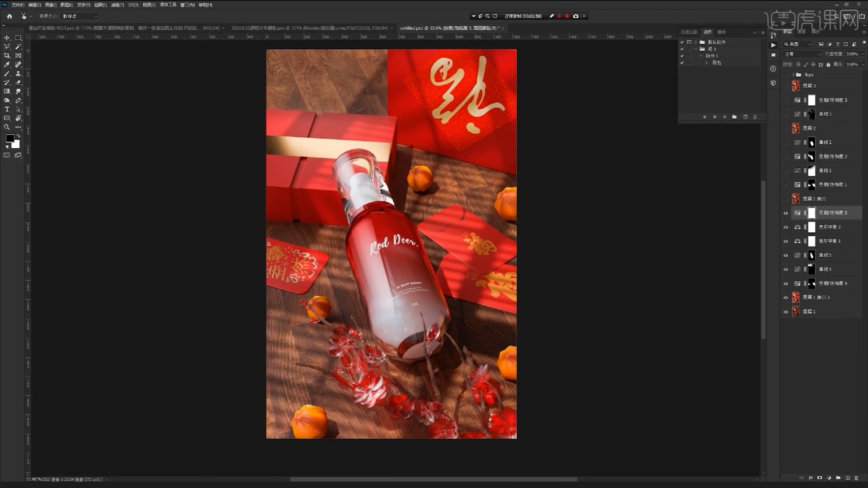The image size is (868, 488).
Task: Toggle Quick Mask mode
Action: (x=7, y=155)
